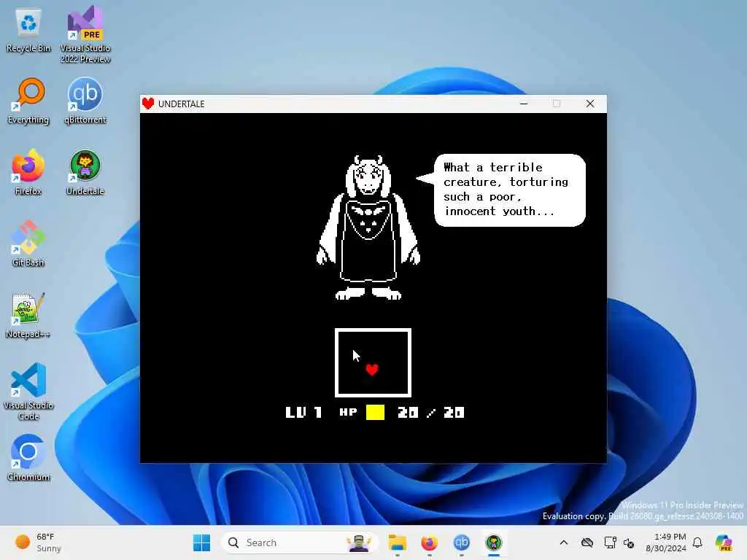The height and width of the screenshot is (560, 747).
Task: Click the red heart soul in battle box
Action: pyautogui.click(x=372, y=370)
